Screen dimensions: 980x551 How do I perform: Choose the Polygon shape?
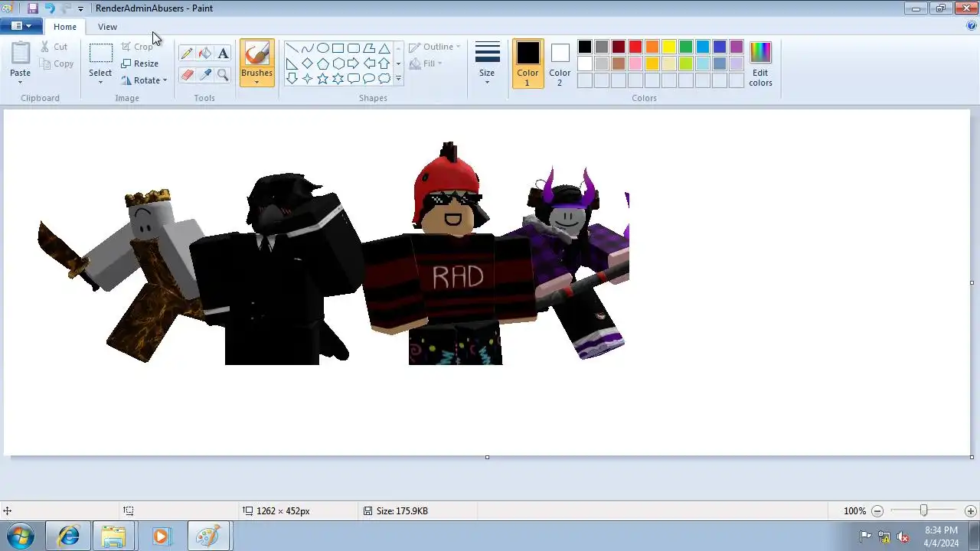[x=368, y=48]
